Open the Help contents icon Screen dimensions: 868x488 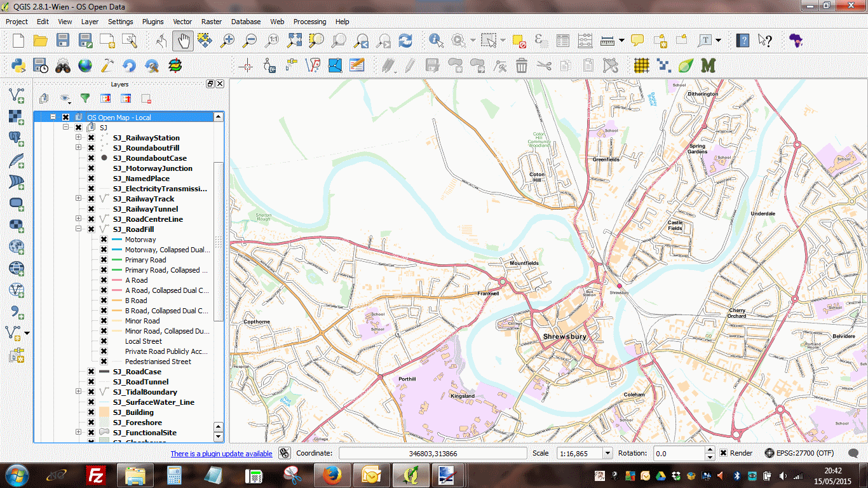[x=742, y=41]
